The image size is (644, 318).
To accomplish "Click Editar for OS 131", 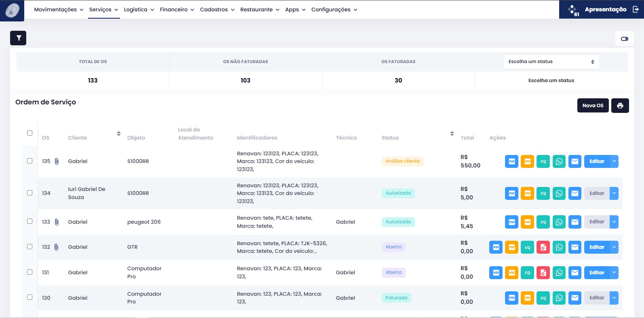I will coord(597,273).
